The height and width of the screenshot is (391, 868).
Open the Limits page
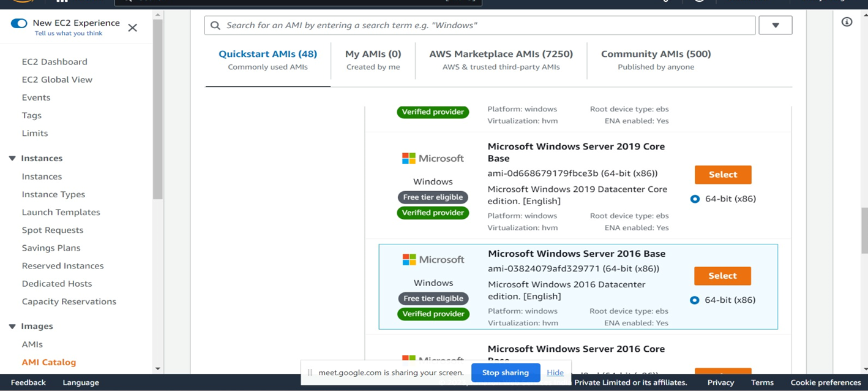[x=35, y=132]
